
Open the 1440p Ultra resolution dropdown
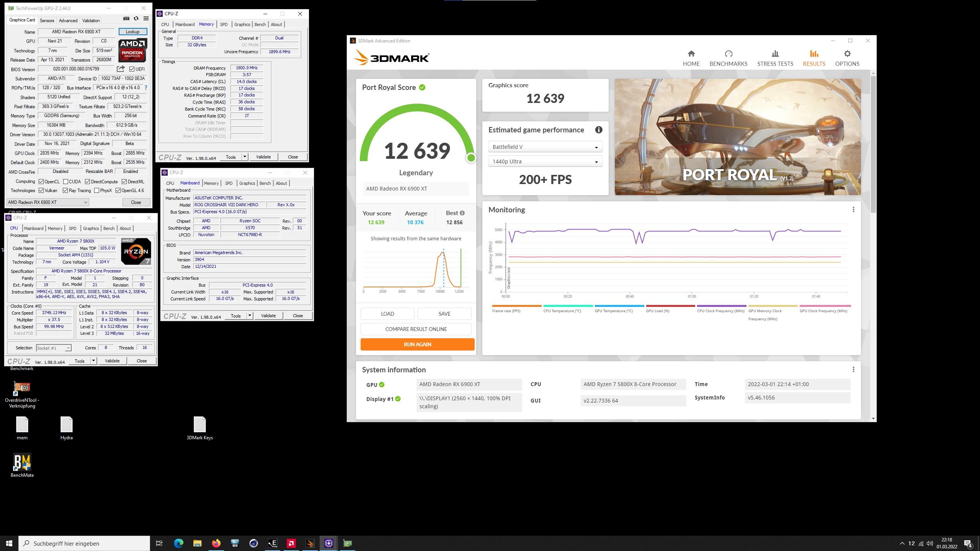[545, 161]
